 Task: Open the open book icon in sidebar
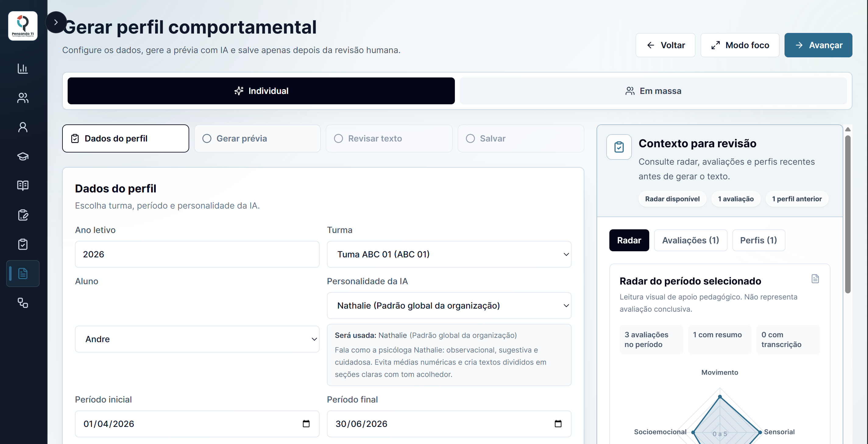coord(23,186)
